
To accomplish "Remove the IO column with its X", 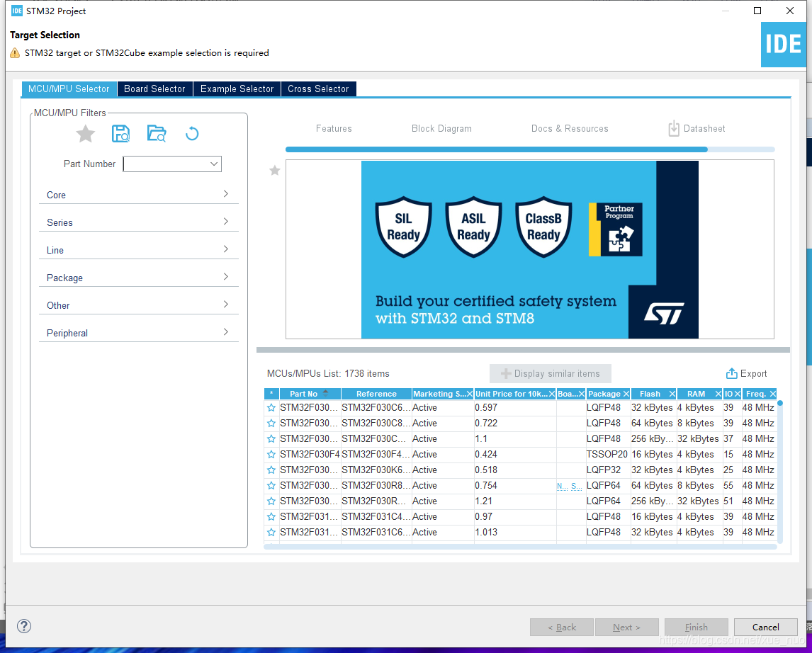I will (x=737, y=394).
